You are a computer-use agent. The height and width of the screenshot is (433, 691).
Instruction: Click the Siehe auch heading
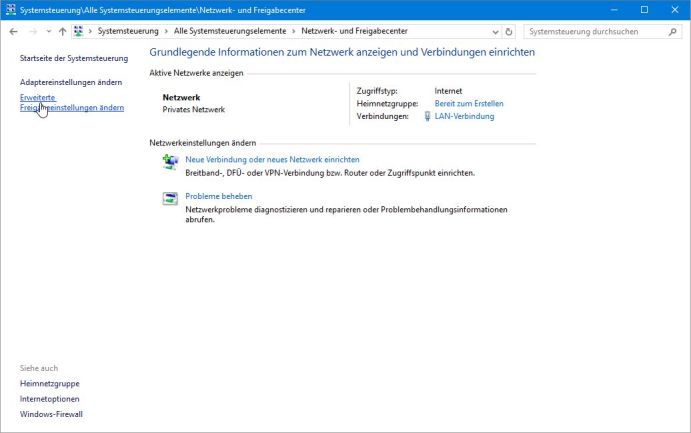(x=39, y=368)
